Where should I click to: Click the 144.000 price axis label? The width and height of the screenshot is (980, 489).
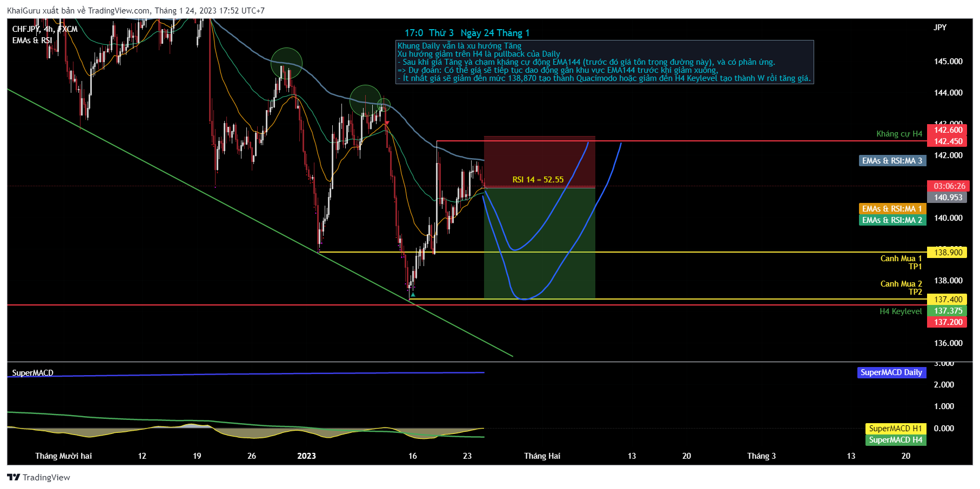point(948,93)
